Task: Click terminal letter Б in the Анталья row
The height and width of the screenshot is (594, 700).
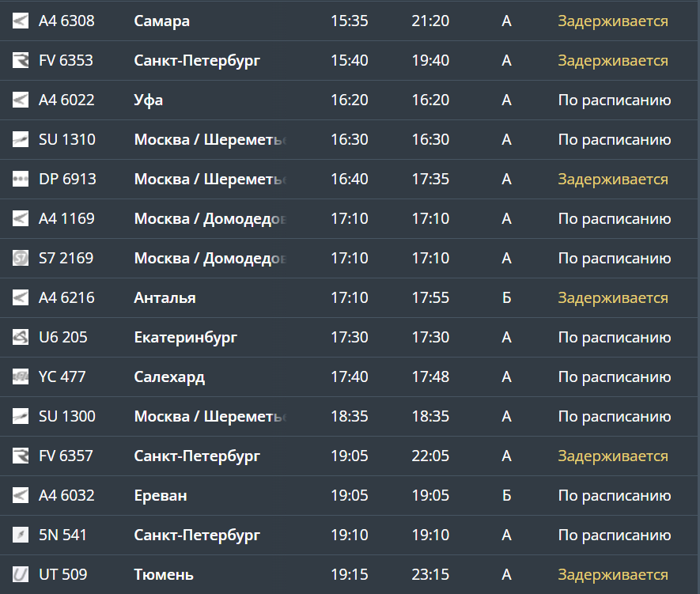Action: pyautogui.click(x=506, y=298)
